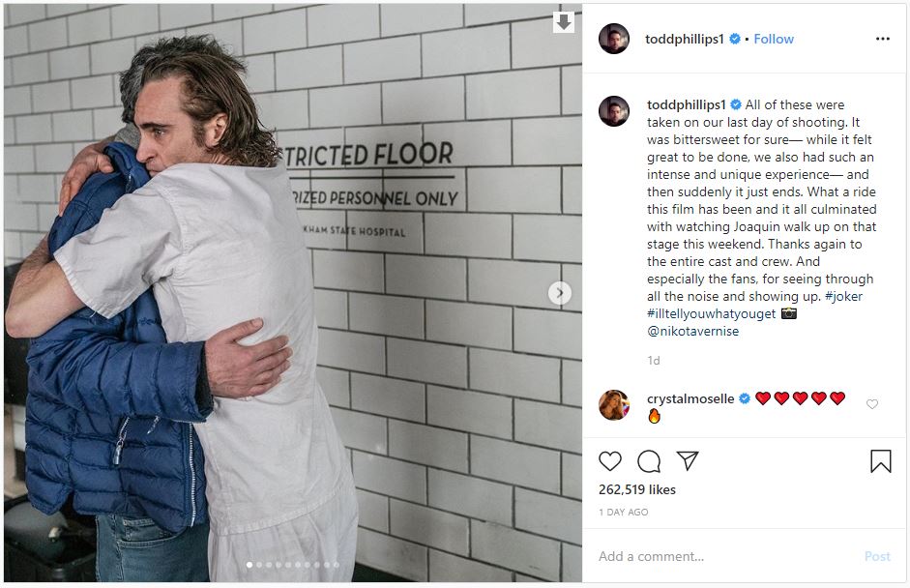Share post using paper plane icon
This screenshot has width=910, height=588.
click(688, 461)
